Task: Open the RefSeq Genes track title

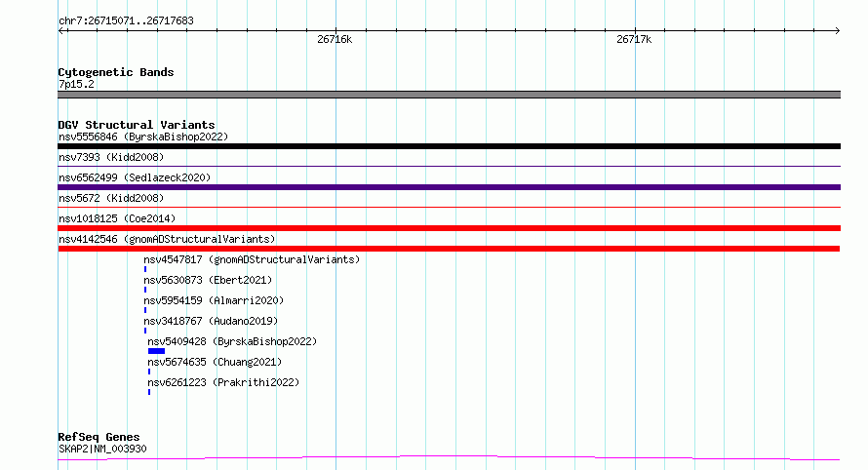Action: [99, 437]
